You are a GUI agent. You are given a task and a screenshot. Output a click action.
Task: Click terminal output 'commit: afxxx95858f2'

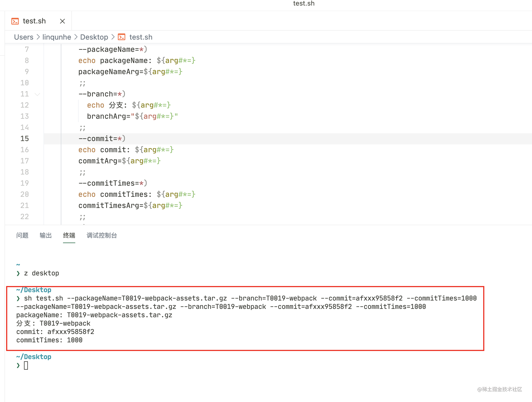click(x=55, y=332)
